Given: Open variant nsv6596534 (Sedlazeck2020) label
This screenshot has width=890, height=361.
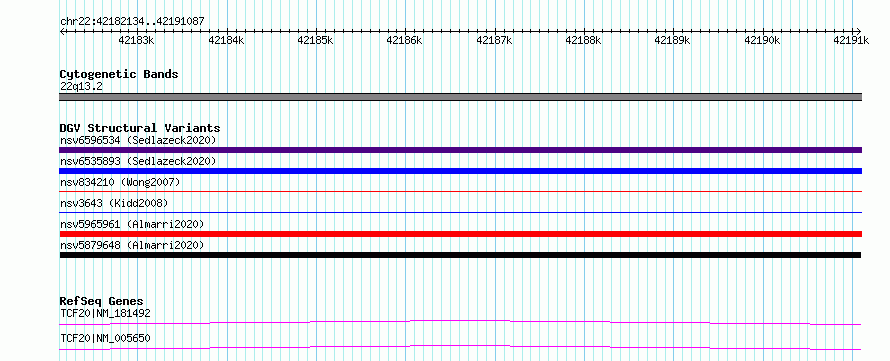Looking at the screenshot, I should pos(138,140).
